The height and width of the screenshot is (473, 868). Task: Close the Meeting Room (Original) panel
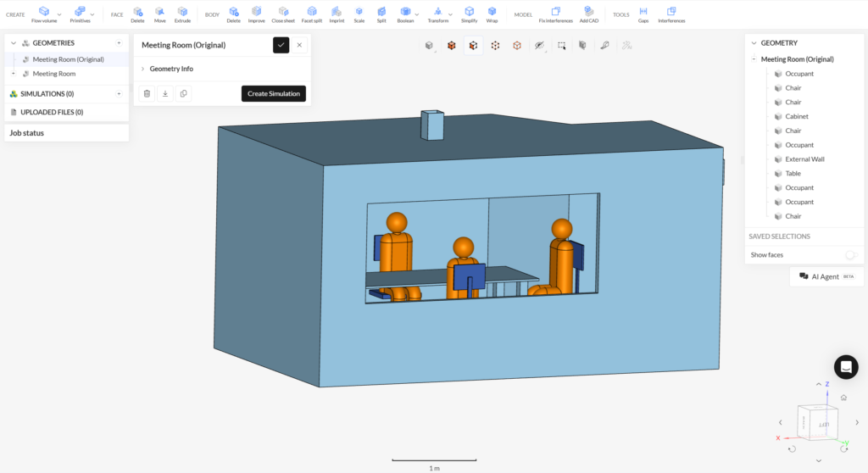pos(299,45)
